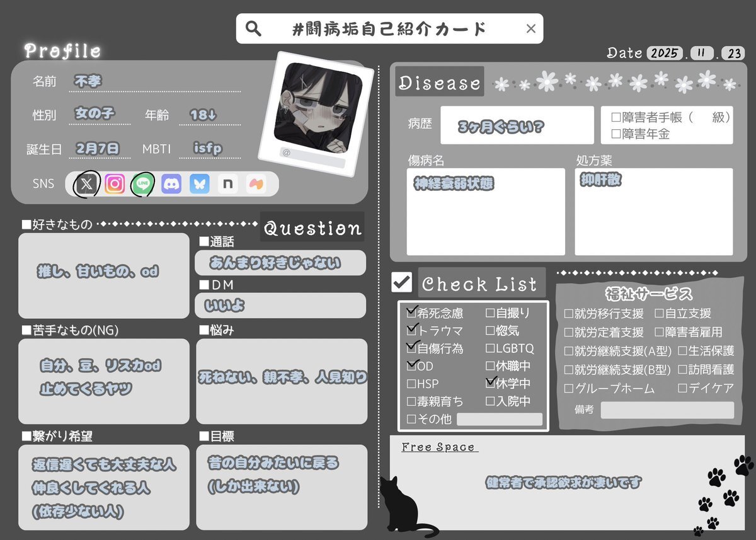756x540 pixels.
Task: Click the X (Twitter) SNS icon
Action: click(86, 184)
